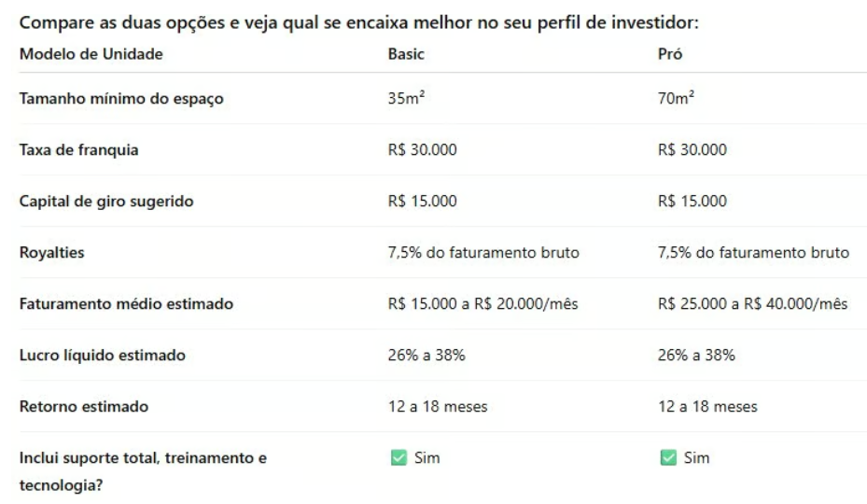Click the Modelo de Unidade header
Image resolution: width=867 pixels, height=504 pixels.
tap(91, 54)
